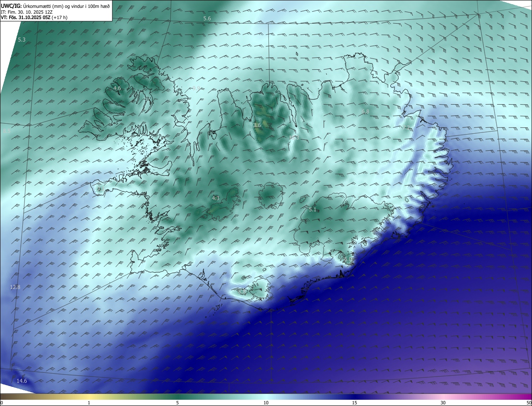The height and width of the screenshot is (406, 532).
Task: Click the map value 5.3
Action: [x=22, y=39]
